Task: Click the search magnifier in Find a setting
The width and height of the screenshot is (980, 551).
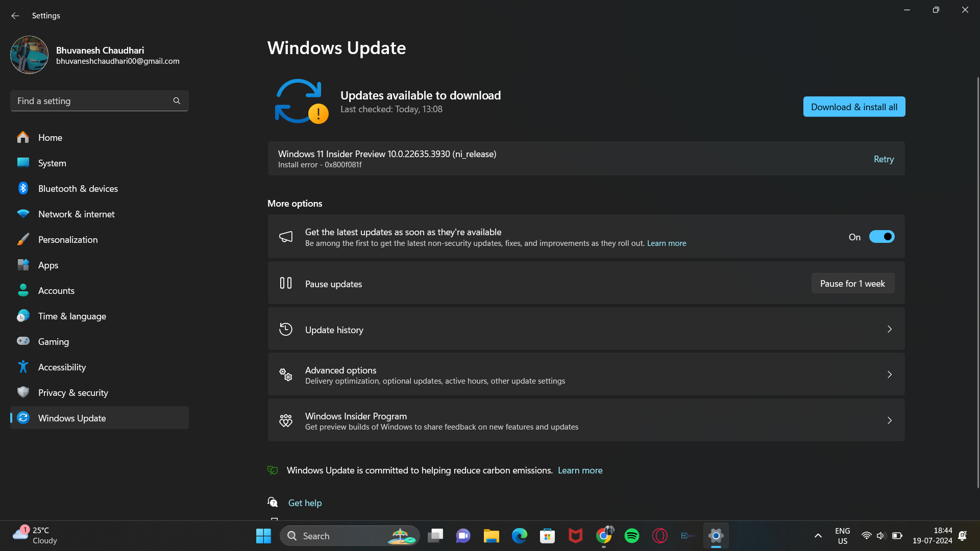Action: [177, 101]
